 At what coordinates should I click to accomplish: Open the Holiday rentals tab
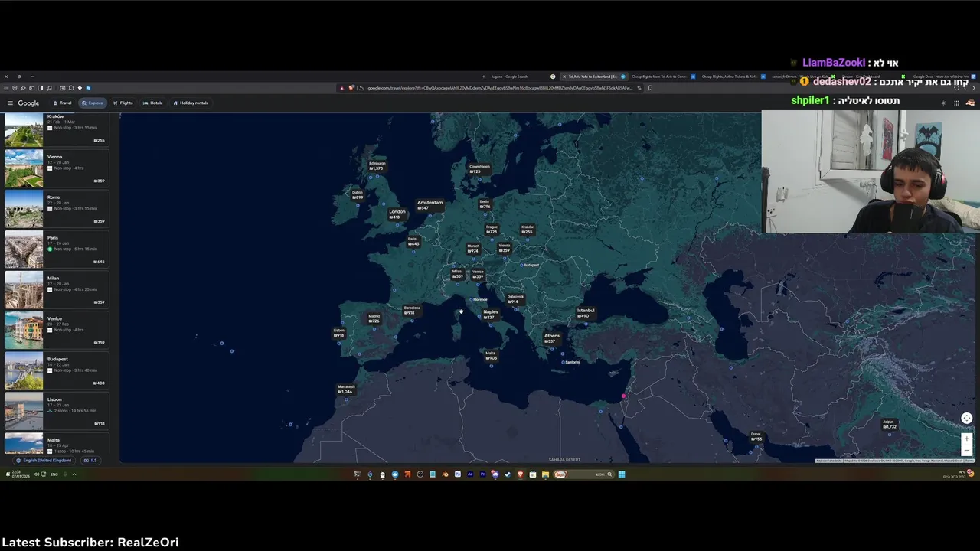point(191,103)
